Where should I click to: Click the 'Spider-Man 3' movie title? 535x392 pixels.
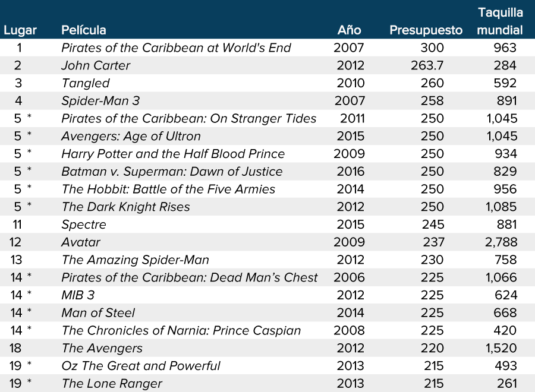tap(100, 101)
